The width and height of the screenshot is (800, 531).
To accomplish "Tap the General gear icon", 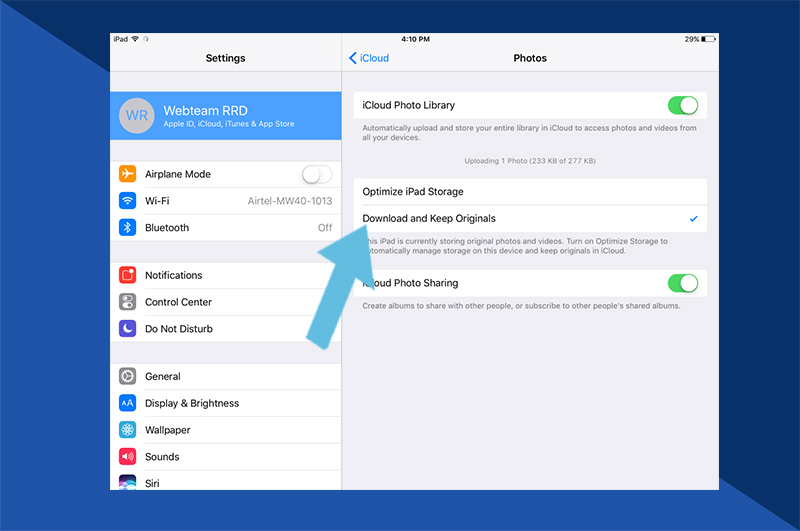I will click(x=128, y=376).
